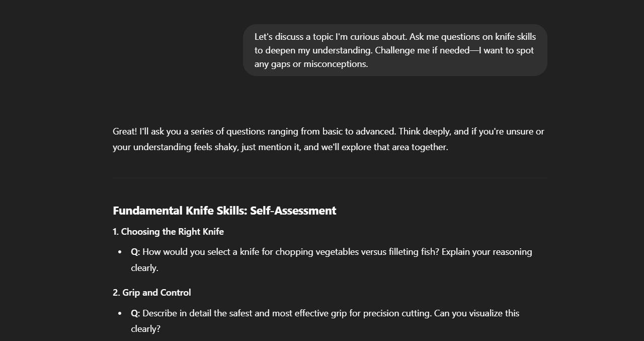This screenshot has width=644, height=341.
Task: Click the horizontal divider line below the intro
Action: coord(330,178)
